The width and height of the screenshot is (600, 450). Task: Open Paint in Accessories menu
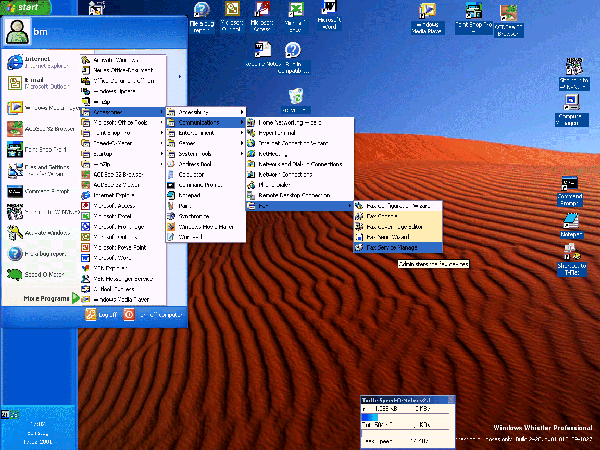point(205,206)
